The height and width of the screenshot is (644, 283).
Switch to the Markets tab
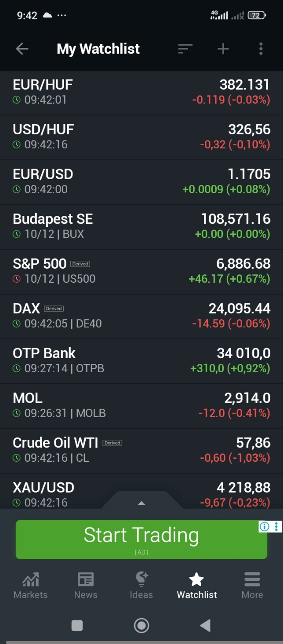pos(30,586)
